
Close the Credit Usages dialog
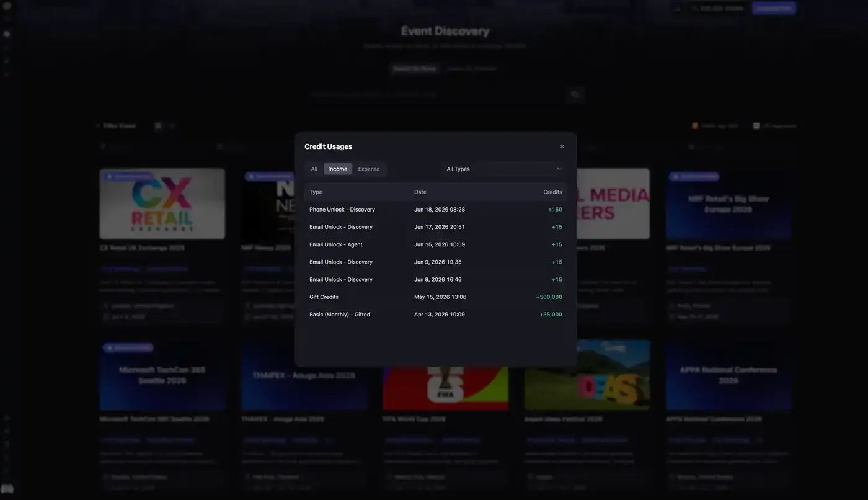[562, 146]
